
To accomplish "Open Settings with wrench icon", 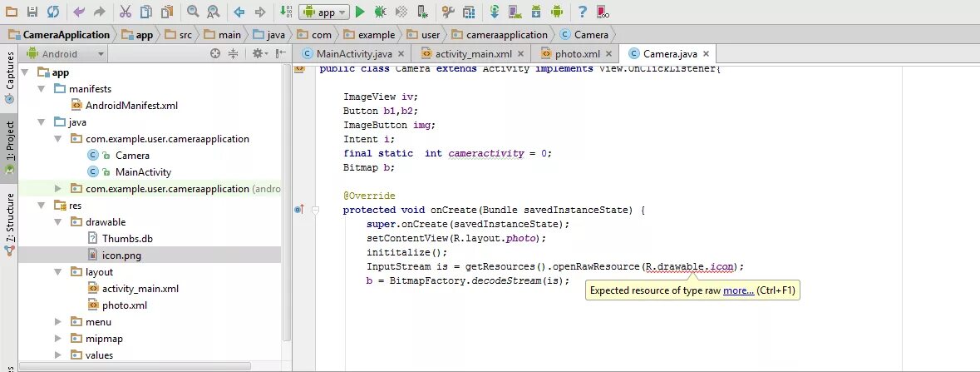I will (447, 12).
